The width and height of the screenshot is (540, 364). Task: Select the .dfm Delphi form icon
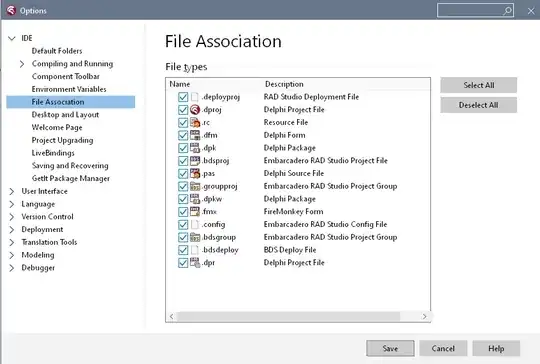[195, 135]
